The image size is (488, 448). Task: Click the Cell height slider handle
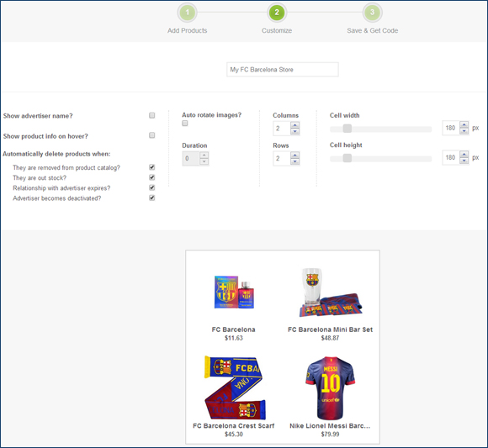pyautogui.click(x=347, y=158)
